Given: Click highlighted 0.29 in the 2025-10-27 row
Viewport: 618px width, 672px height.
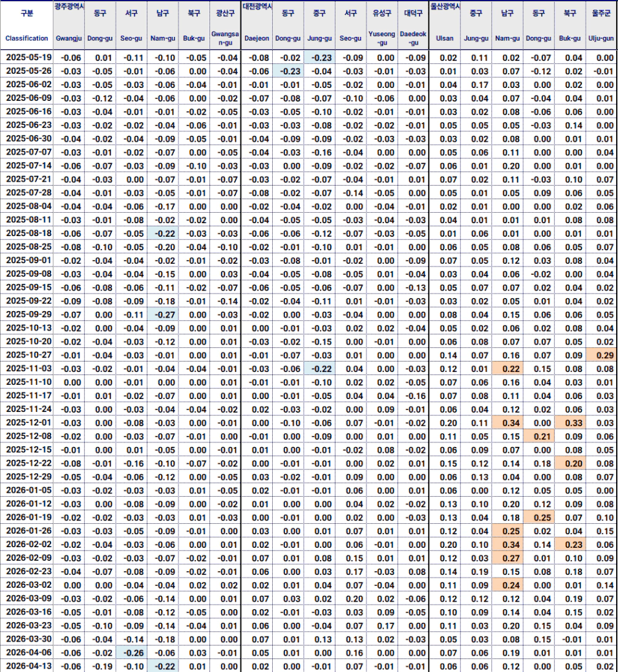Looking at the screenshot, I should coord(601,355).
